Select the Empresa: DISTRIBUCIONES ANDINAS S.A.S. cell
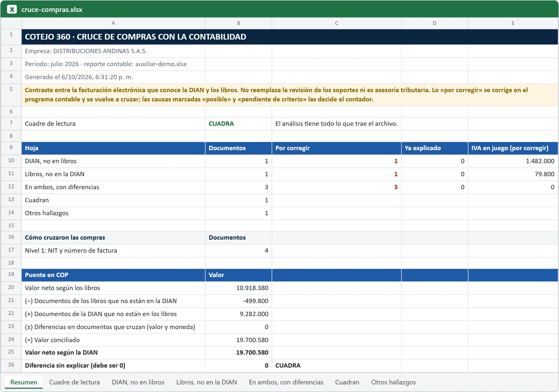This screenshot has width=559, height=392. [113, 51]
